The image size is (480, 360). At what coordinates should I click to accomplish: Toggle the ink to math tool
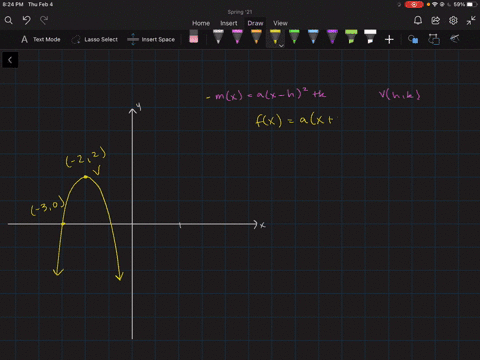pos(455,39)
